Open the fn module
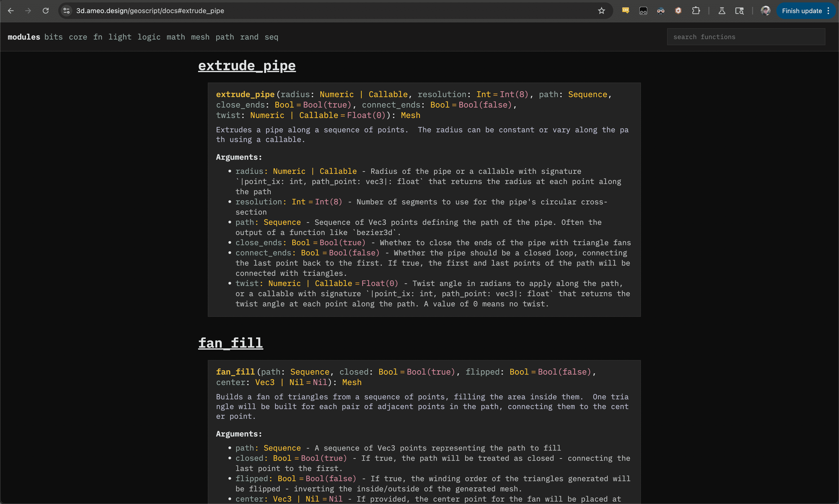 pos(98,37)
